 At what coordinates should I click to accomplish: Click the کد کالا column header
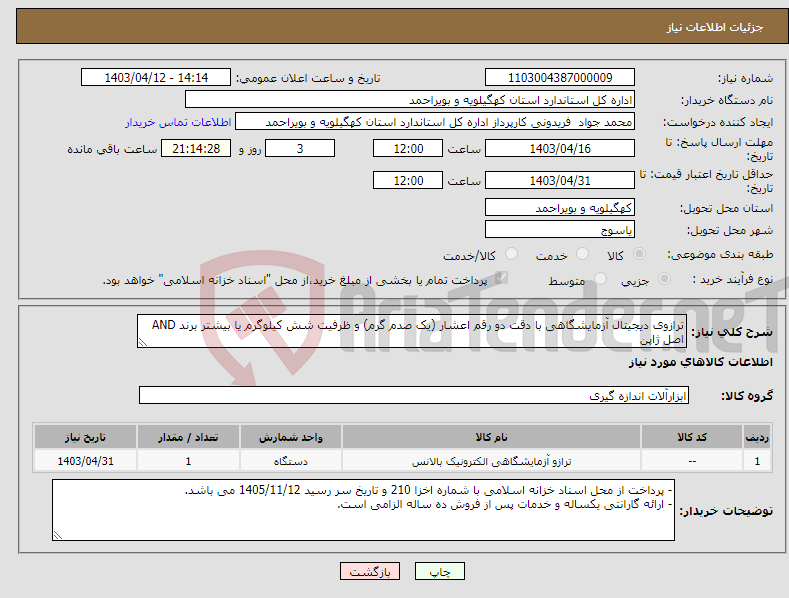[x=692, y=437]
